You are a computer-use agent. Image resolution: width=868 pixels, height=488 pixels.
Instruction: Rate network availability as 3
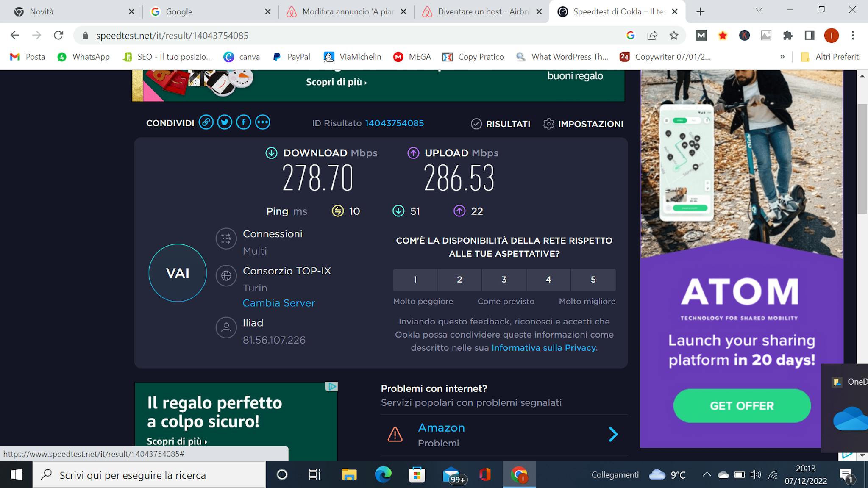[504, 280]
